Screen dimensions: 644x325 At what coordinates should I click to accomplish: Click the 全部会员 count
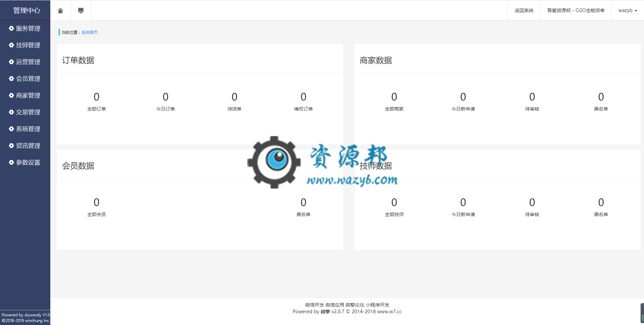point(97,202)
